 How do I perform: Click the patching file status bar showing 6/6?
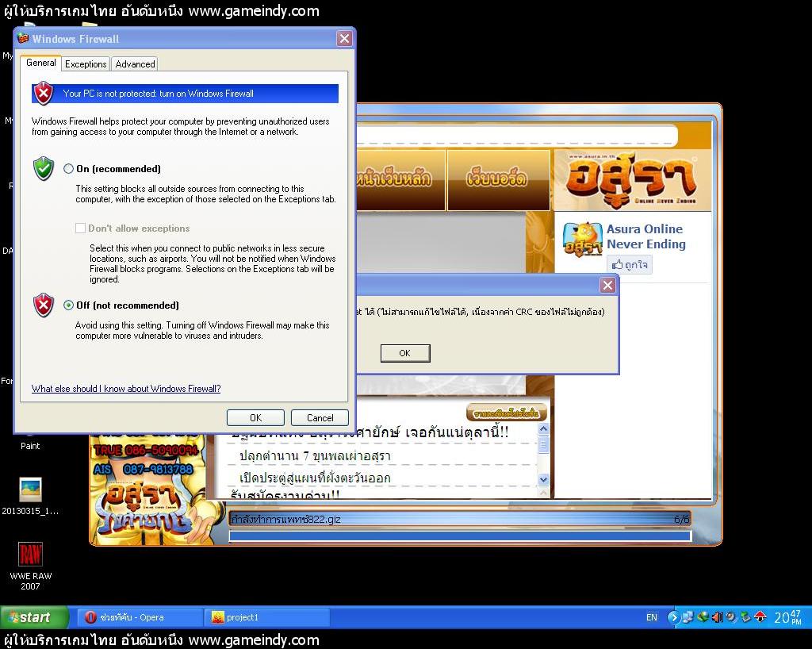coord(460,519)
